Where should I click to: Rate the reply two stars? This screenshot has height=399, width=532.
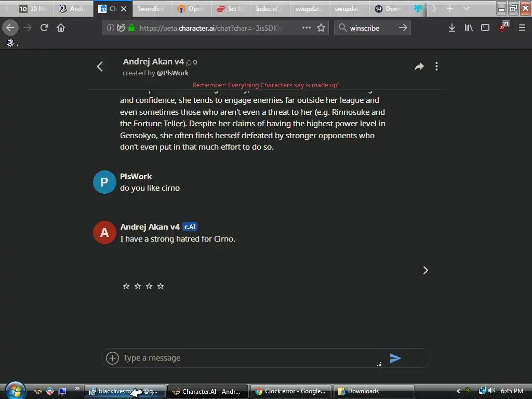pos(137,286)
